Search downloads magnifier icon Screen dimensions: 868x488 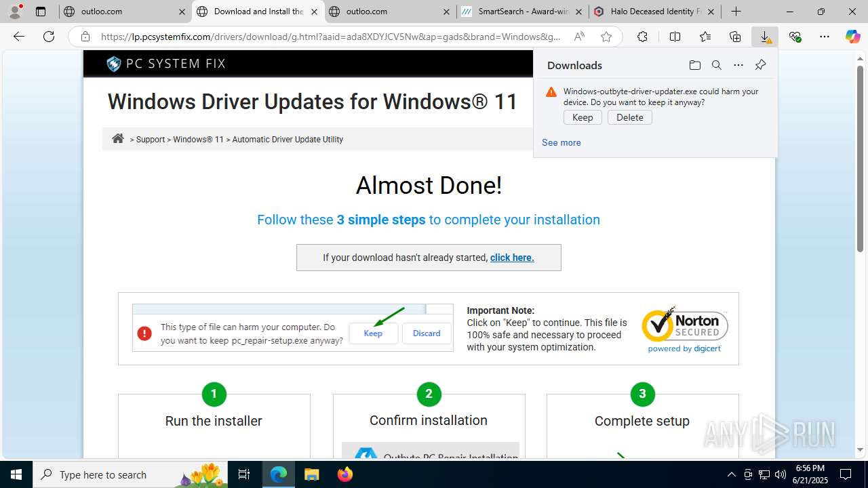point(716,65)
